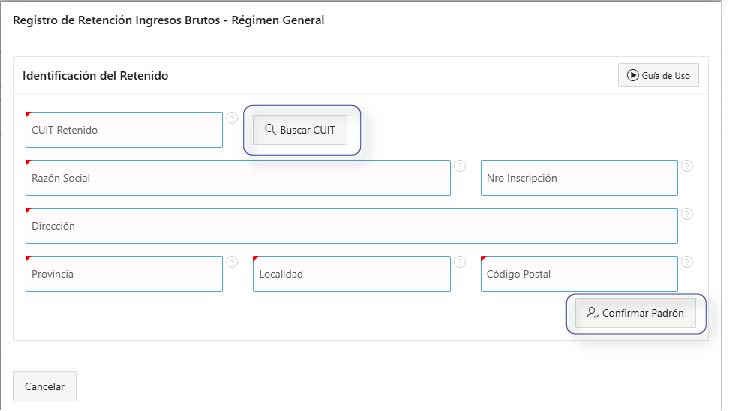Image resolution: width=729 pixels, height=411 pixels.
Task: Select the Nro Inscripción text box
Action: coord(579,178)
